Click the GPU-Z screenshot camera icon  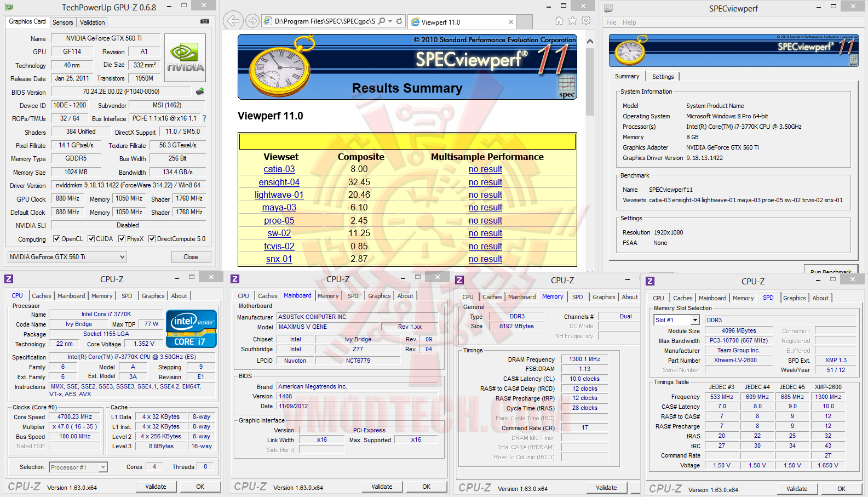(205, 21)
